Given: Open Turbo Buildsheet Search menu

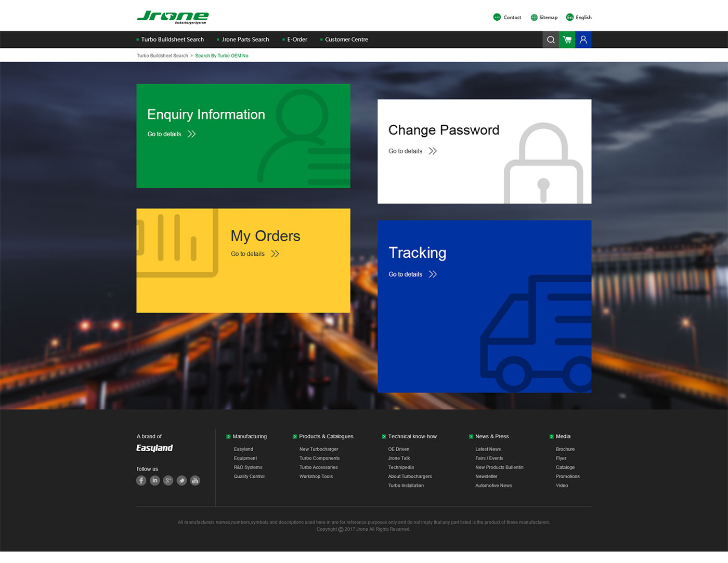Looking at the screenshot, I should [172, 40].
